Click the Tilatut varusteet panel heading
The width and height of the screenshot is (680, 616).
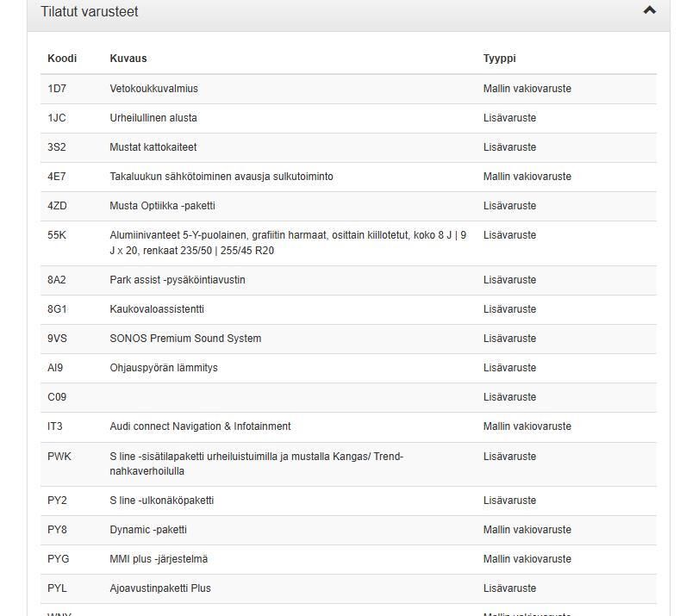click(x=90, y=12)
